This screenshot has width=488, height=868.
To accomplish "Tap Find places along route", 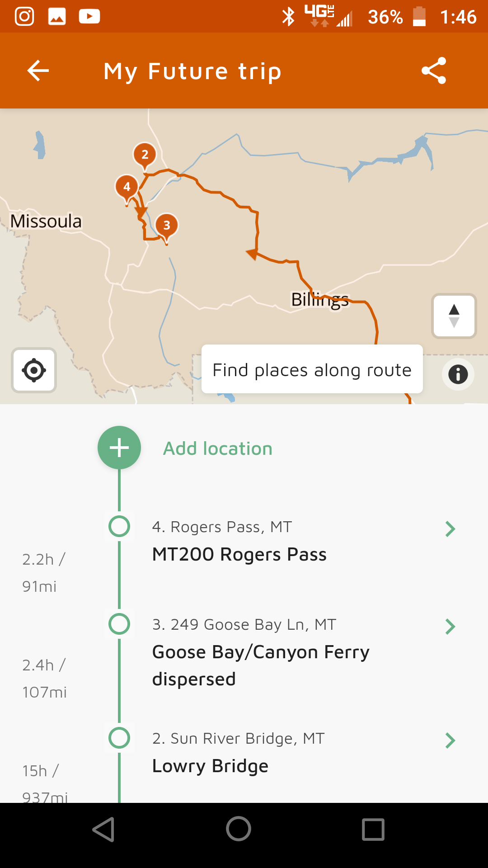I will (x=312, y=370).
